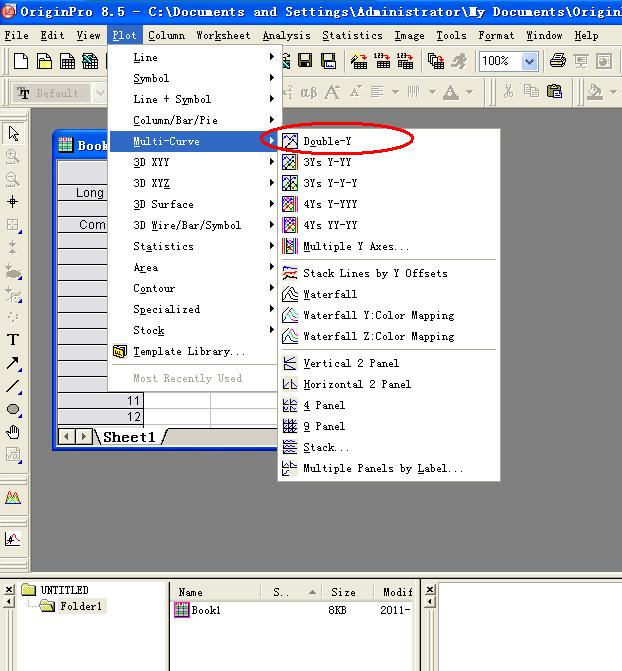Choose Waterfall Y:Color Mapping
This screenshot has width=622, height=671.
point(389,315)
